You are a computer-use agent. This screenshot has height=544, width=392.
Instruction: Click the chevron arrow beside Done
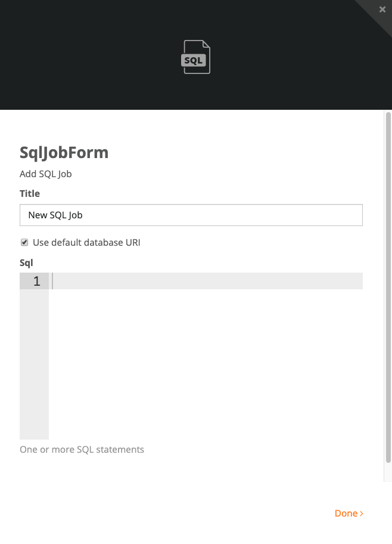[362, 514]
